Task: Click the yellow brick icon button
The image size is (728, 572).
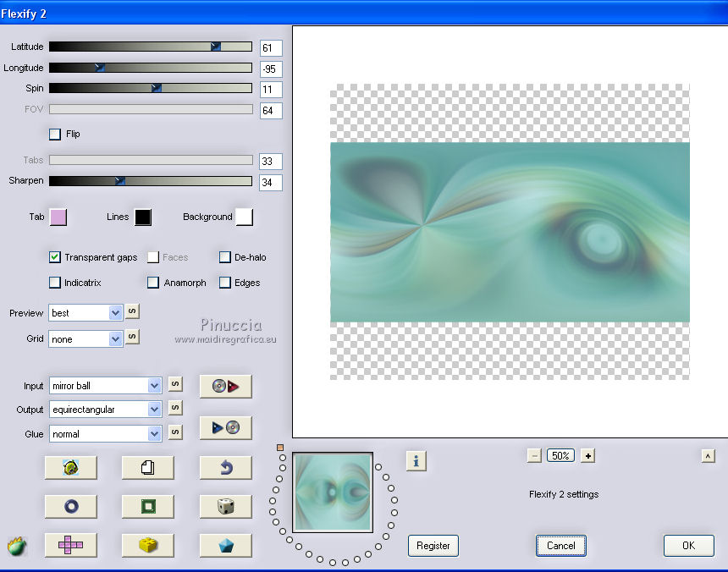Action: (x=147, y=545)
